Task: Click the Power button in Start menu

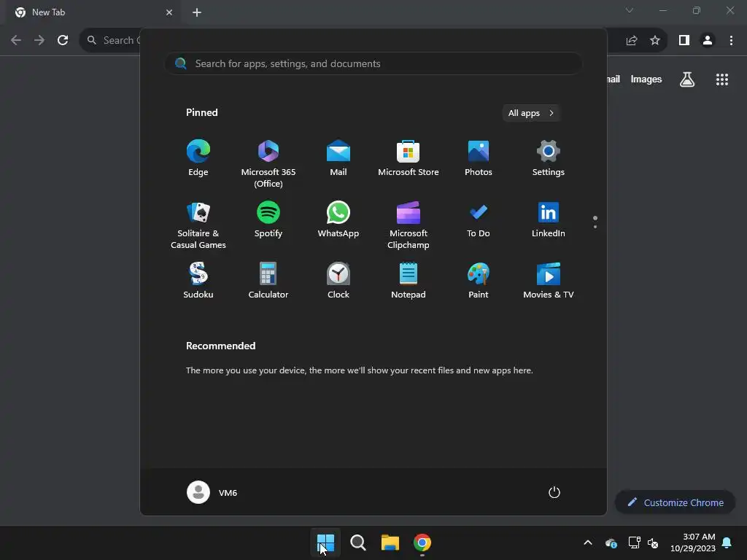Action: [x=554, y=492]
